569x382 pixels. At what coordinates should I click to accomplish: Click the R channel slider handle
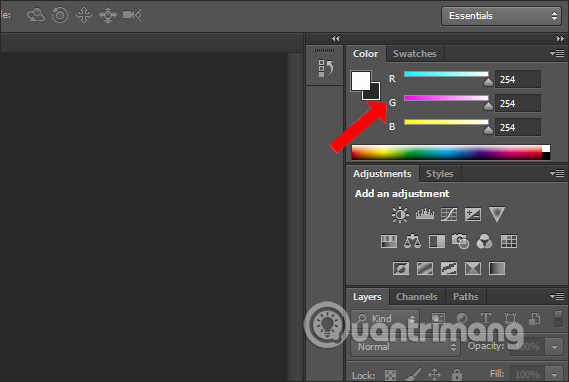click(488, 82)
